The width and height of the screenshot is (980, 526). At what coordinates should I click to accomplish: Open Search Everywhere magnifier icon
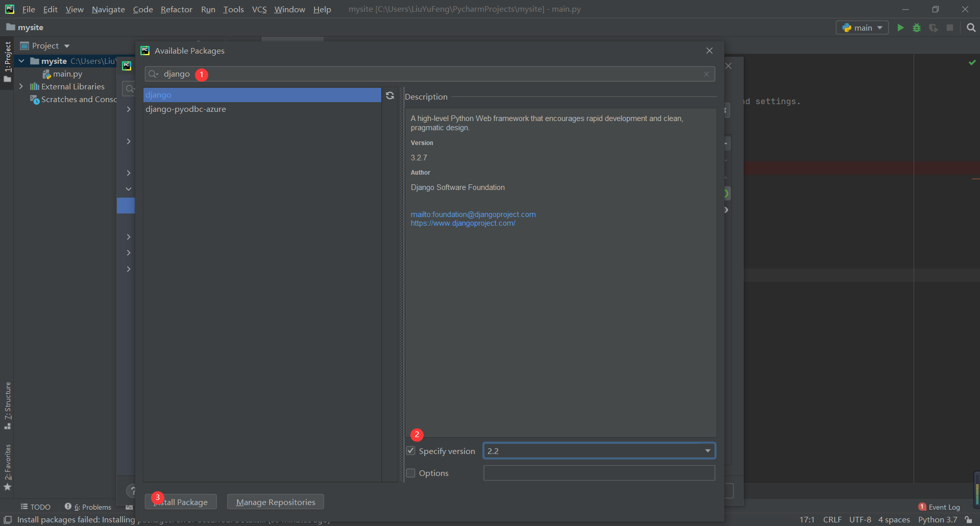click(971, 28)
